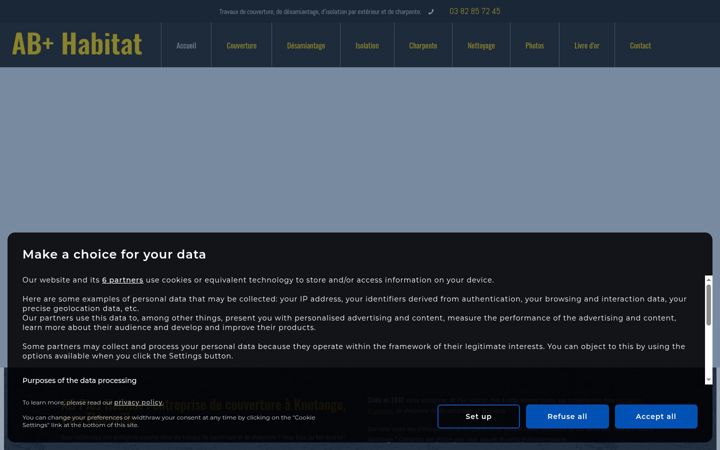720x450 pixels.
Task: Navigate to Nettoyage
Action: pos(481,45)
